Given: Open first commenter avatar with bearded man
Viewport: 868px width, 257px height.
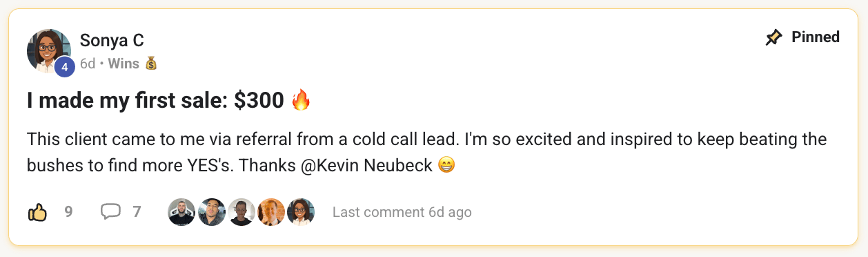Looking at the screenshot, I should pyautogui.click(x=181, y=212).
